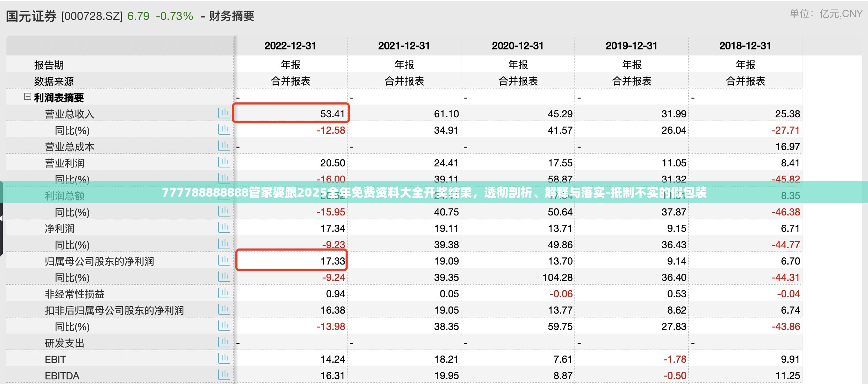Click chart icon beside 净利润 同比(%)
This screenshot has height=384, width=868.
(224, 244)
